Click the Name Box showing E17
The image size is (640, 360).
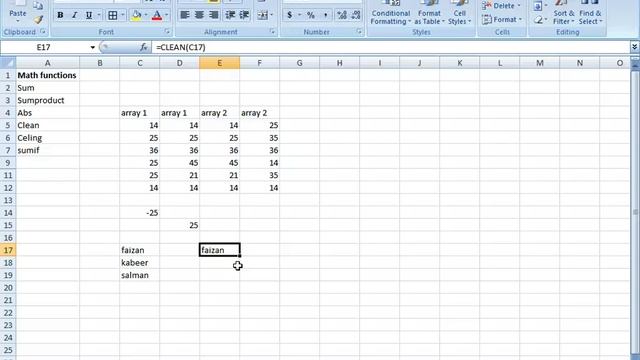44,47
